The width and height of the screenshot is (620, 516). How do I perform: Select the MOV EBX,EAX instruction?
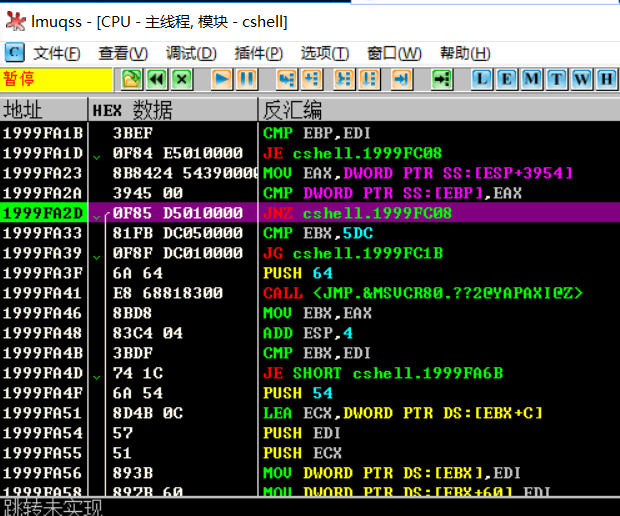click(x=317, y=313)
